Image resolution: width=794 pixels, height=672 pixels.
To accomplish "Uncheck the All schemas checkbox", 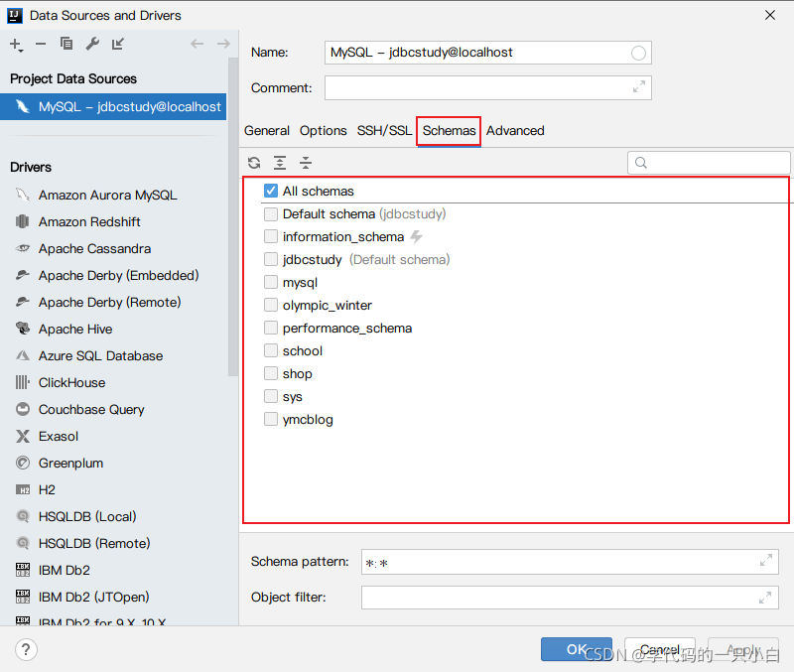I will [271, 191].
